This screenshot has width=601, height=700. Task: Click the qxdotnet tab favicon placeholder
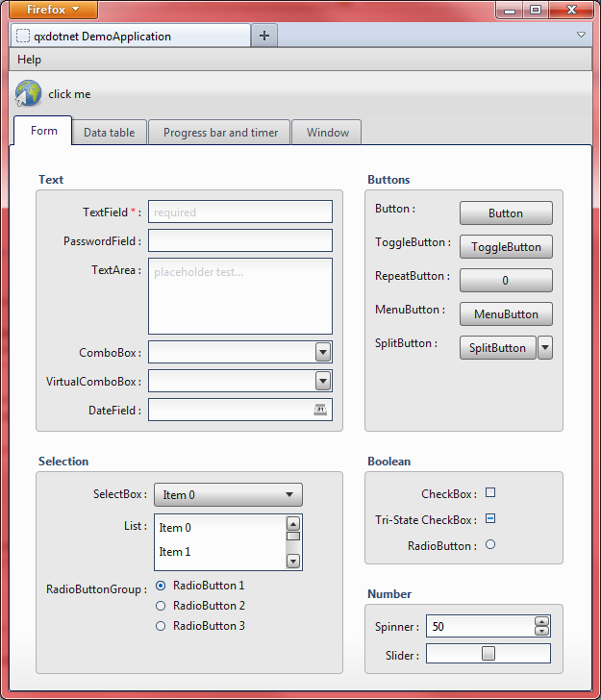pos(23,36)
